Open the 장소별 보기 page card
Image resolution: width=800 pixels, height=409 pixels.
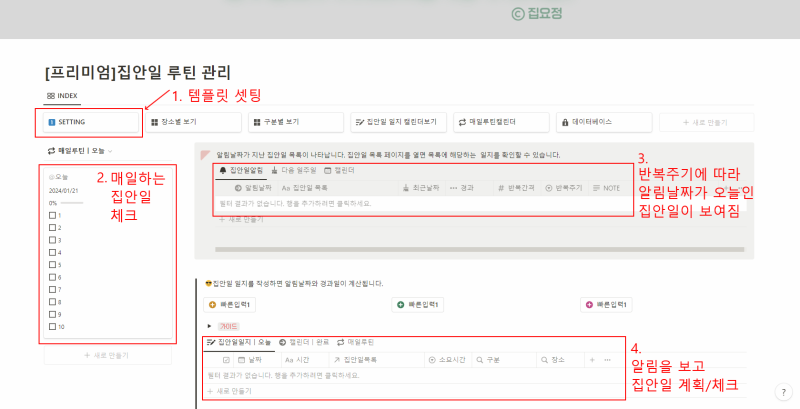[193, 122]
